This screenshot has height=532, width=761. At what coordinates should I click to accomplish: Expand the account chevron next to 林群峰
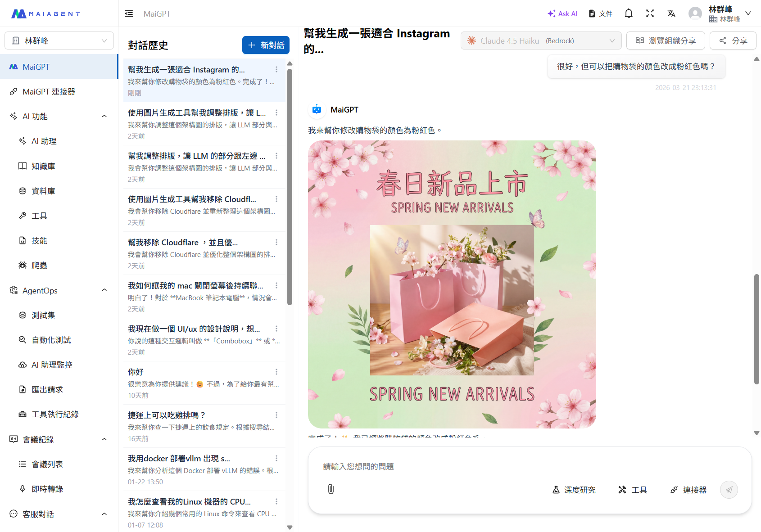pos(749,14)
